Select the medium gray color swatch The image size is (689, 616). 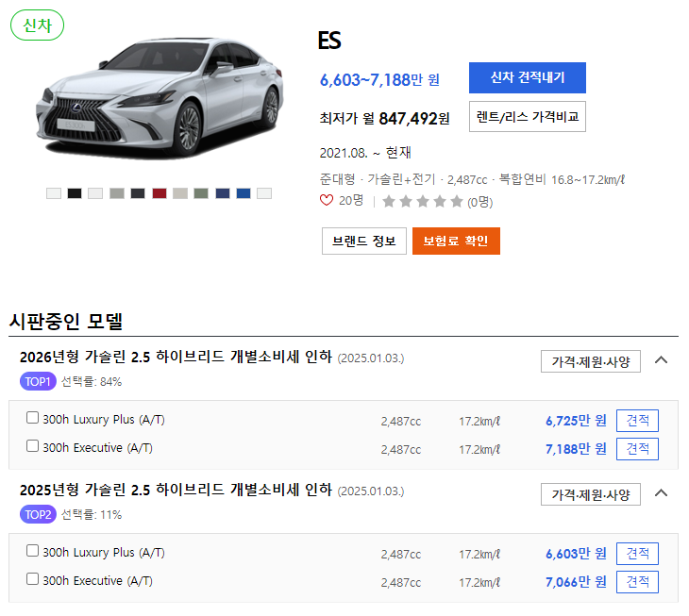pyautogui.click(x=117, y=193)
